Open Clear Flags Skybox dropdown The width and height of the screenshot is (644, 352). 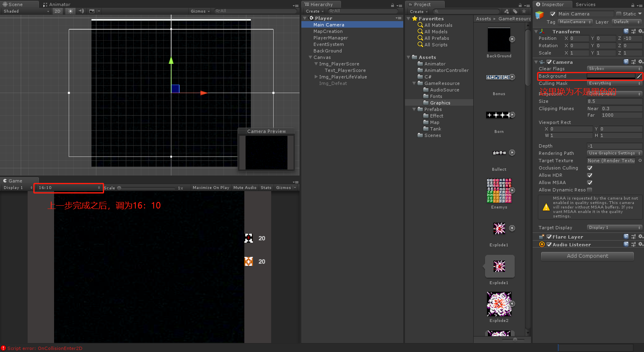pos(614,69)
